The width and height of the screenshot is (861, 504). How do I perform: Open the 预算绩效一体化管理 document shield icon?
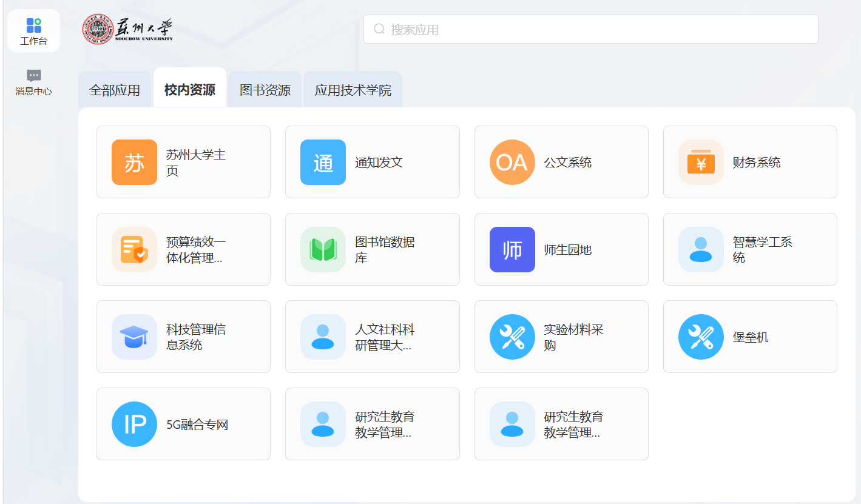(134, 249)
